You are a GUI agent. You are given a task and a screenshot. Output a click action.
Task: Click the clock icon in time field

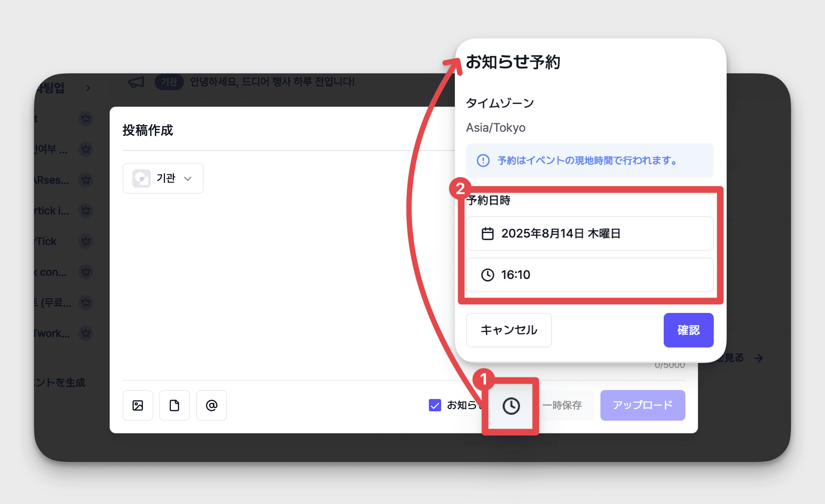coord(487,275)
